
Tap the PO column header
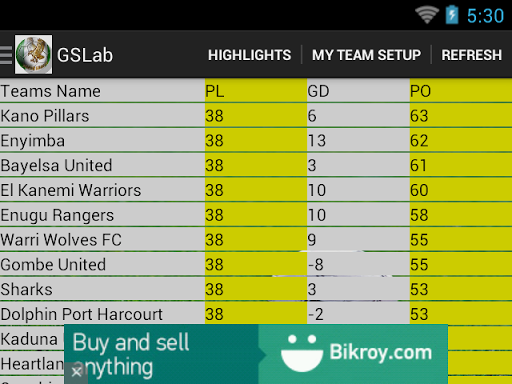420,91
